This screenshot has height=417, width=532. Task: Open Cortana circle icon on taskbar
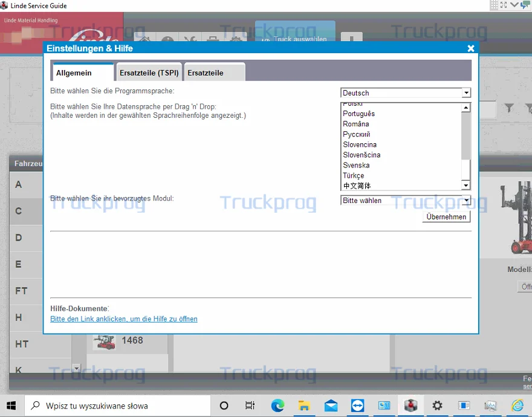point(224,406)
